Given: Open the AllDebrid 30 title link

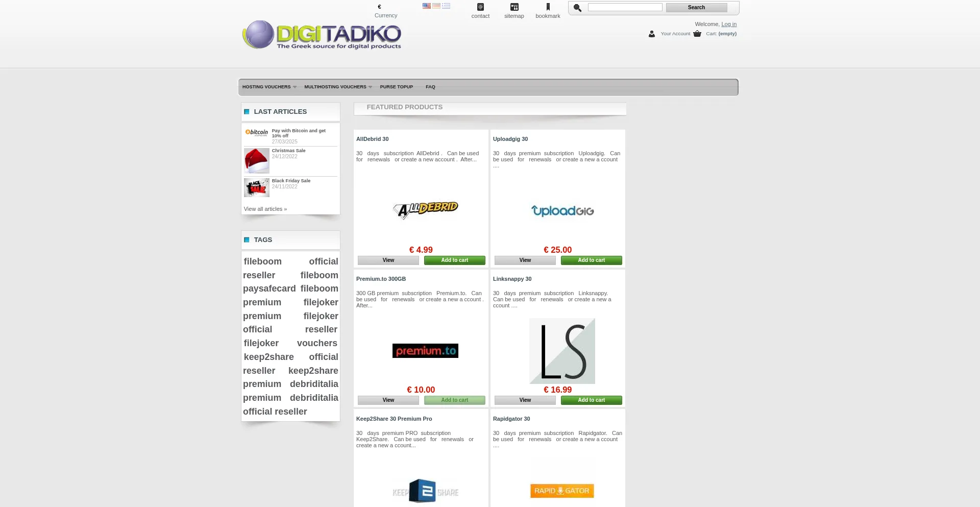Looking at the screenshot, I should coord(372,139).
